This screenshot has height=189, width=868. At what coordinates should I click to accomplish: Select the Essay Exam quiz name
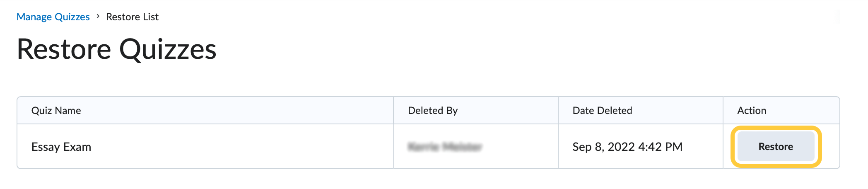coord(61,147)
